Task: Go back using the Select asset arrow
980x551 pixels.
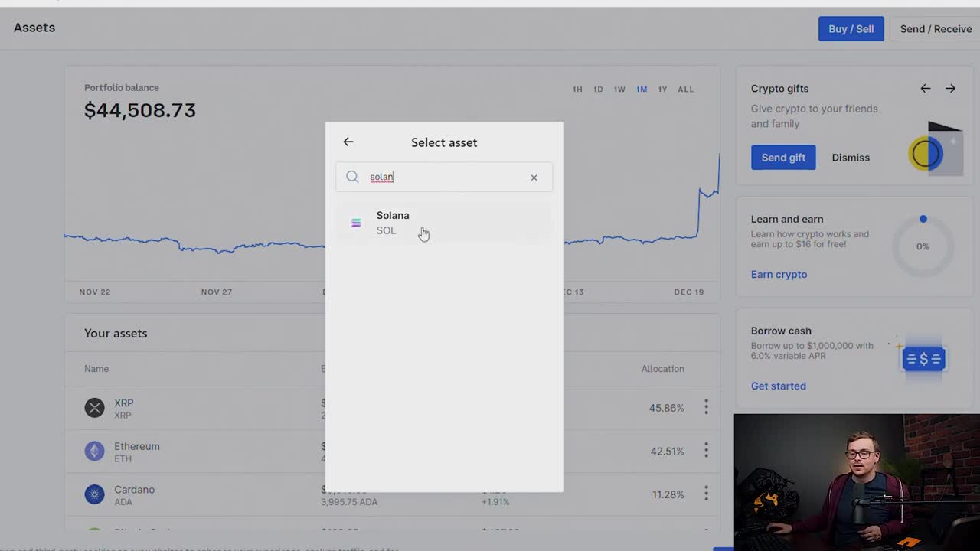Action: coord(348,142)
